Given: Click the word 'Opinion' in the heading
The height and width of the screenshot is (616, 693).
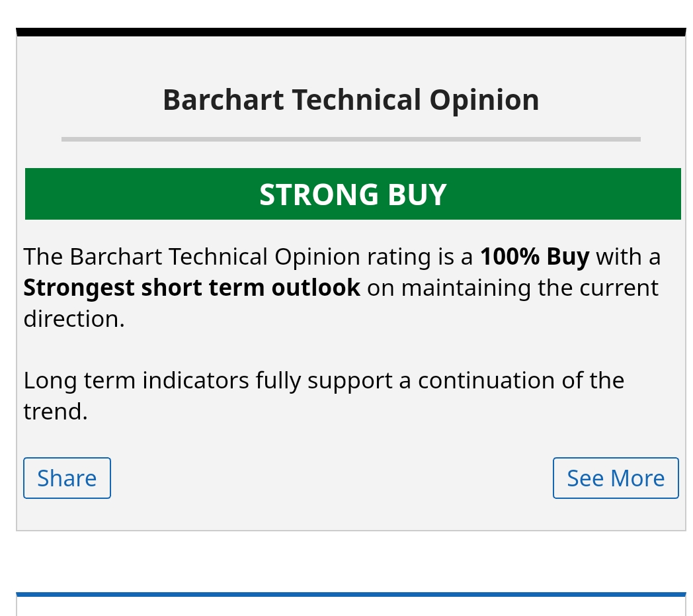Looking at the screenshot, I should (485, 101).
